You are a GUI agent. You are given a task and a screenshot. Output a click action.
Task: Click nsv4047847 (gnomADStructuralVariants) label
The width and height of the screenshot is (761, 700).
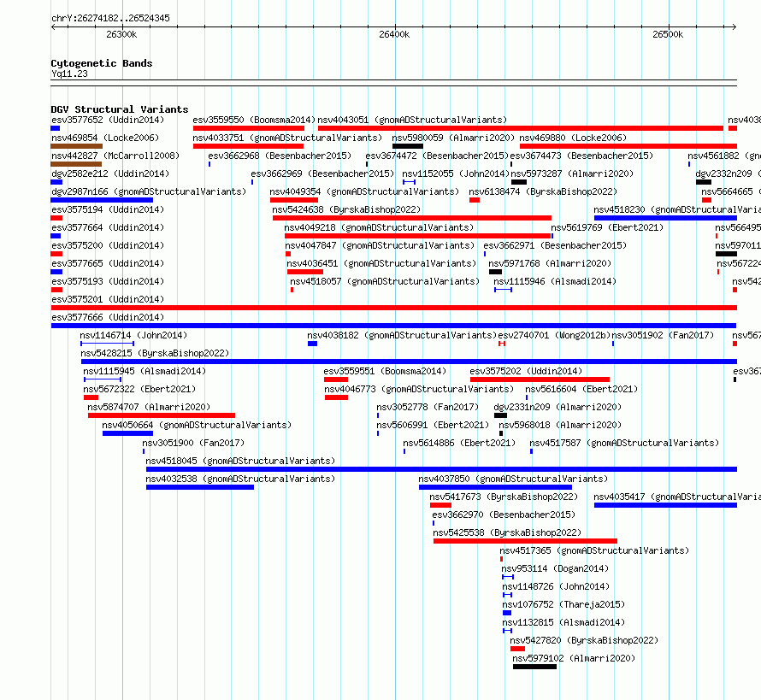point(380,245)
